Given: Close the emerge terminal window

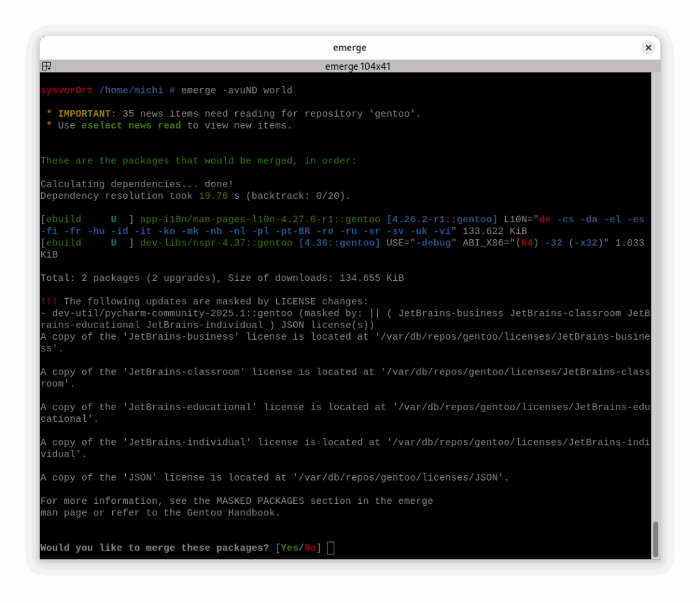Looking at the screenshot, I should [648, 47].
